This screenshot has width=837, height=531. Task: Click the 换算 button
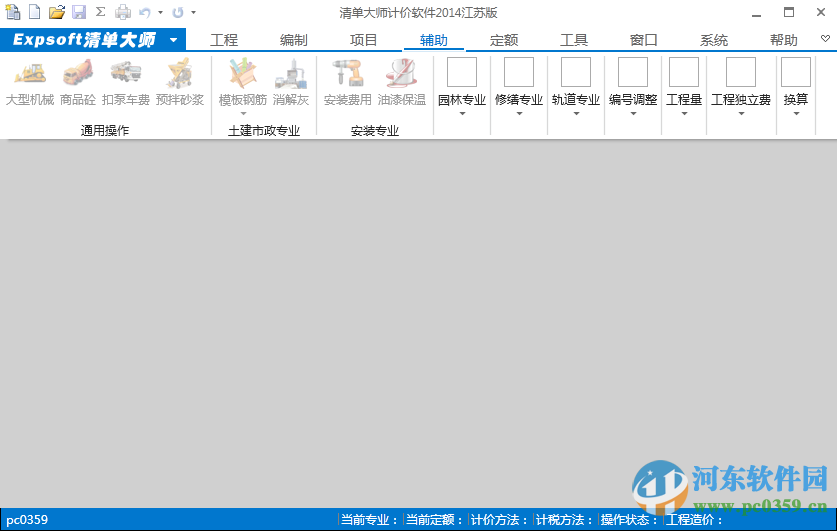[x=796, y=83]
